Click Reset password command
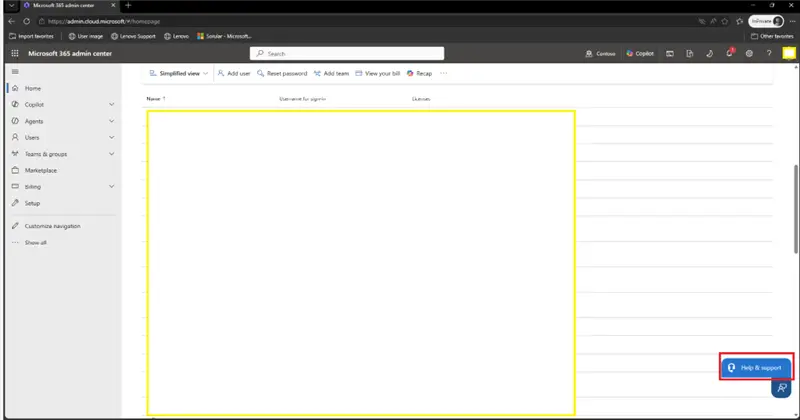The image size is (800, 420). [x=282, y=73]
